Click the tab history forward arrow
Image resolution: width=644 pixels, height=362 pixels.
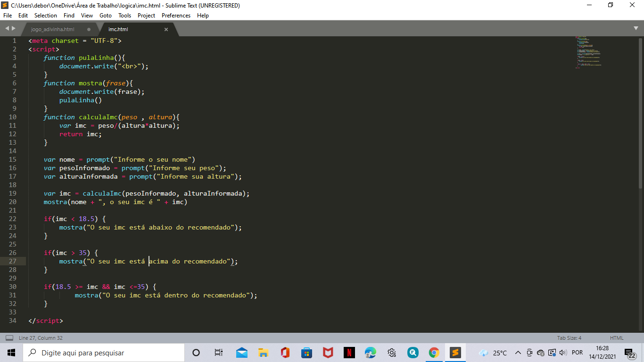(14, 29)
